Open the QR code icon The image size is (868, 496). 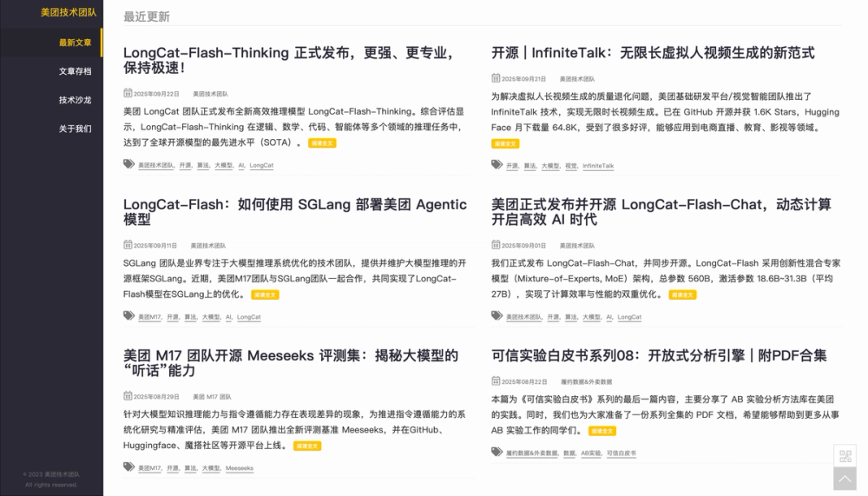pos(845,455)
